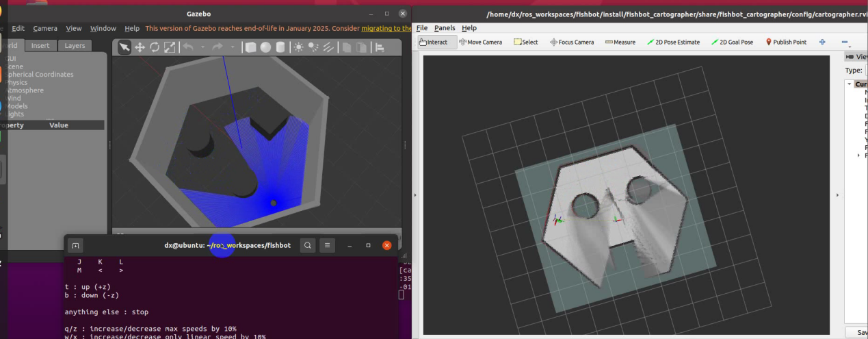Activate the translate mode tool in Gazebo
The height and width of the screenshot is (339, 868).
coord(140,47)
